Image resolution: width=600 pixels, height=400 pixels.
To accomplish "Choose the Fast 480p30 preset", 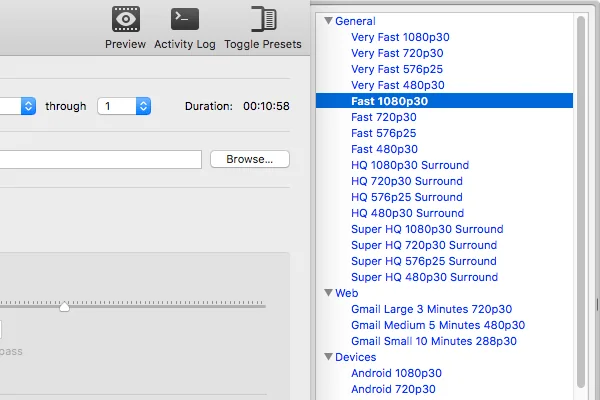I will pyautogui.click(x=384, y=149).
